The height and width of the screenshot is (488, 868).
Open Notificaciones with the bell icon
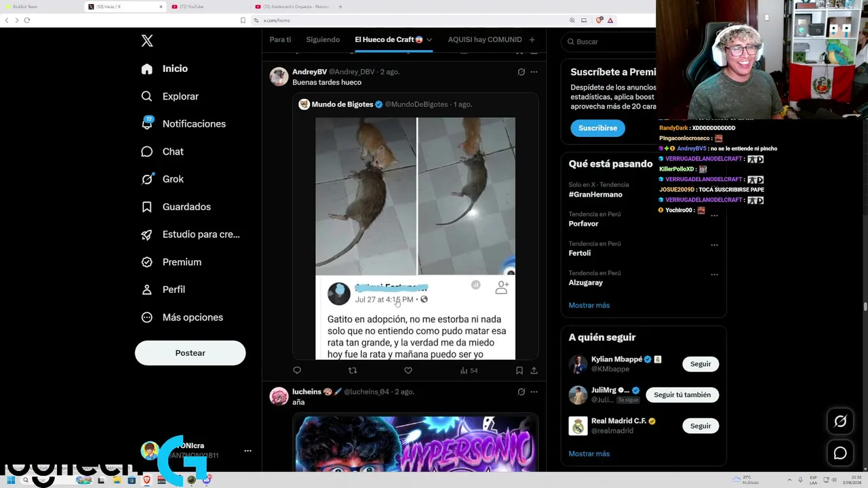coord(183,124)
